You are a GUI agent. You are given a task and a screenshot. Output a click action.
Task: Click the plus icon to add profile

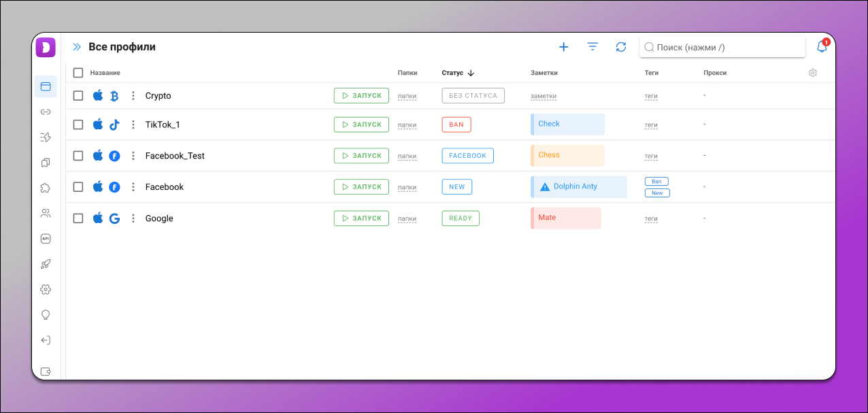pyautogui.click(x=563, y=47)
